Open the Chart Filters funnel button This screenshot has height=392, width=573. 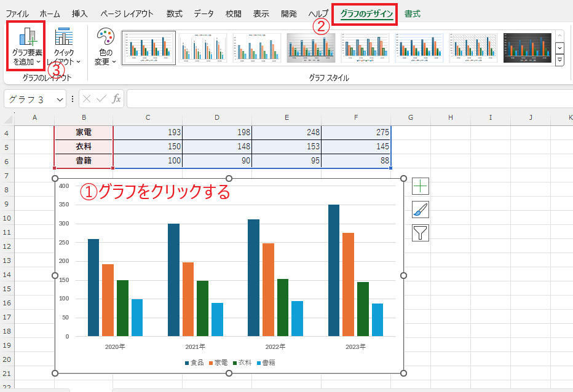point(421,233)
